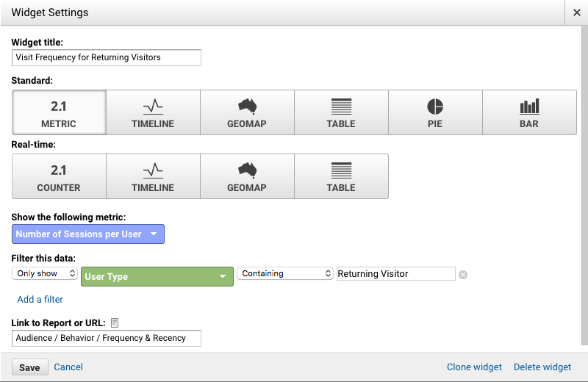The height and width of the screenshot is (382, 588).
Task: Choose the real-time TIMELINE widget
Action: pyautogui.click(x=153, y=176)
